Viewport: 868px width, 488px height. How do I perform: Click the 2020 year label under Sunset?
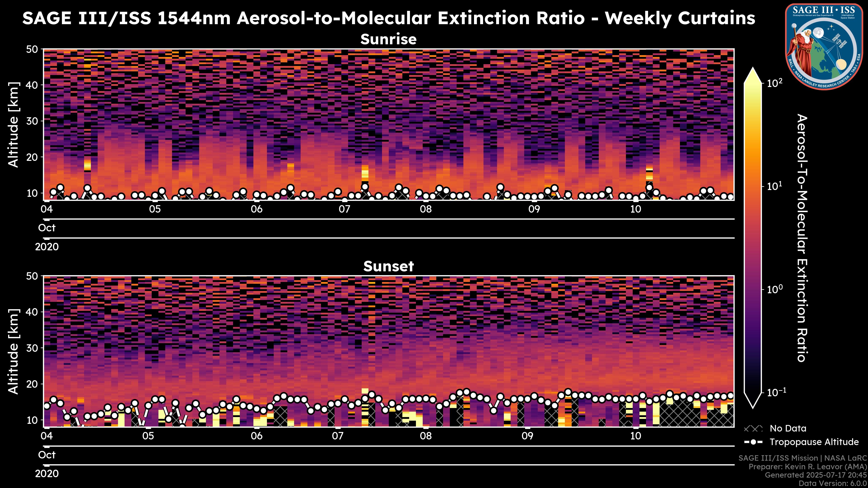(47, 474)
